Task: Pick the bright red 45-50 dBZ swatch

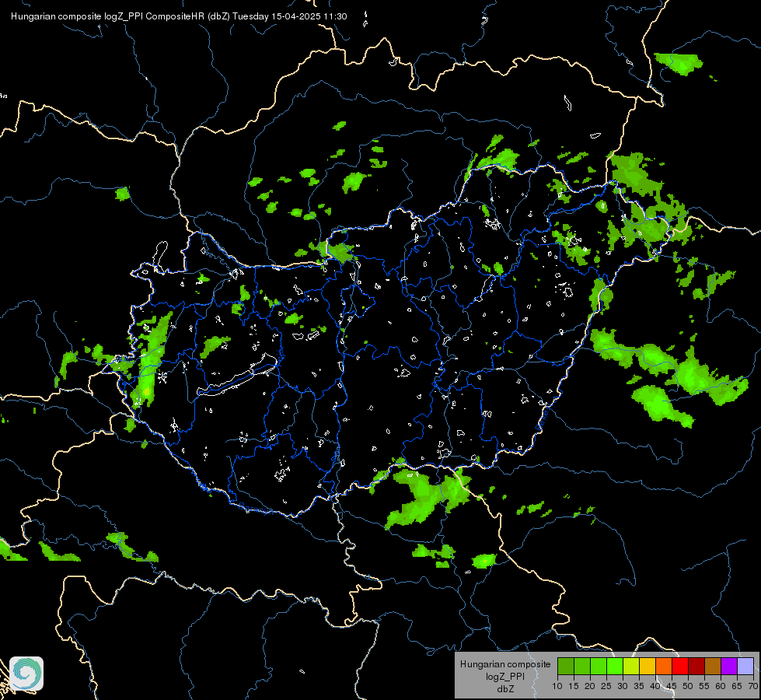Action: coord(680,666)
